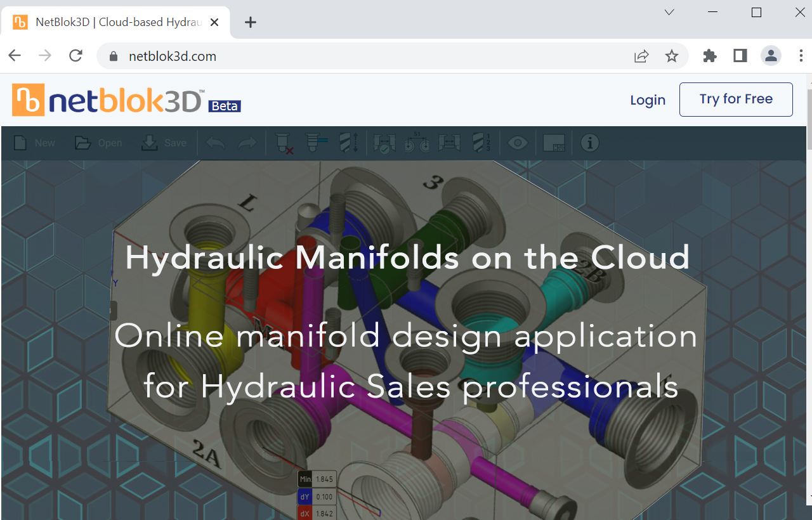Image resolution: width=812 pixels, height=520 pixels.
Task: Click the page vertical scrollbar
Action: (x=809, y=119)
